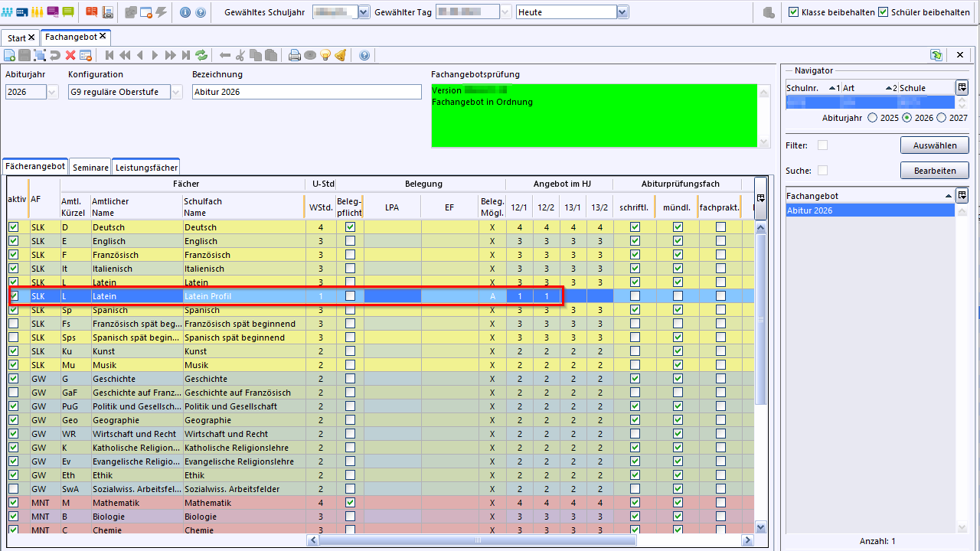Click the new record icon in the toolbar

(9, 55)
